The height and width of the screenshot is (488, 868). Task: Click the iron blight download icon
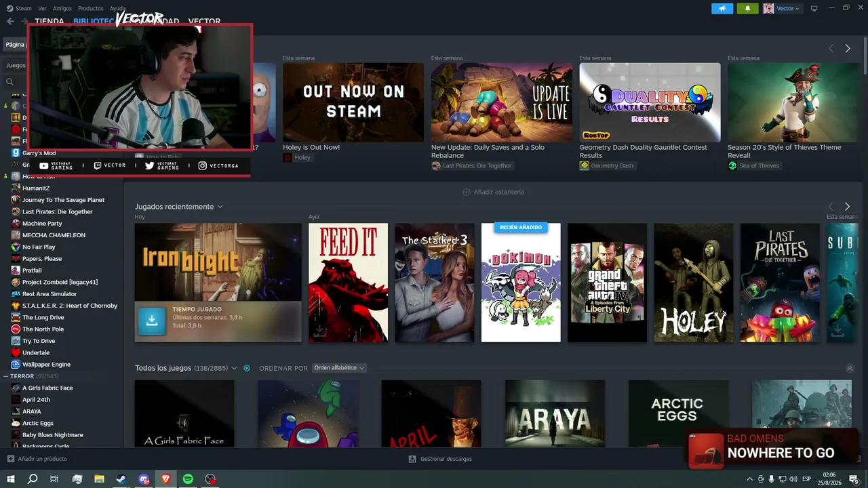click(152, 321)
